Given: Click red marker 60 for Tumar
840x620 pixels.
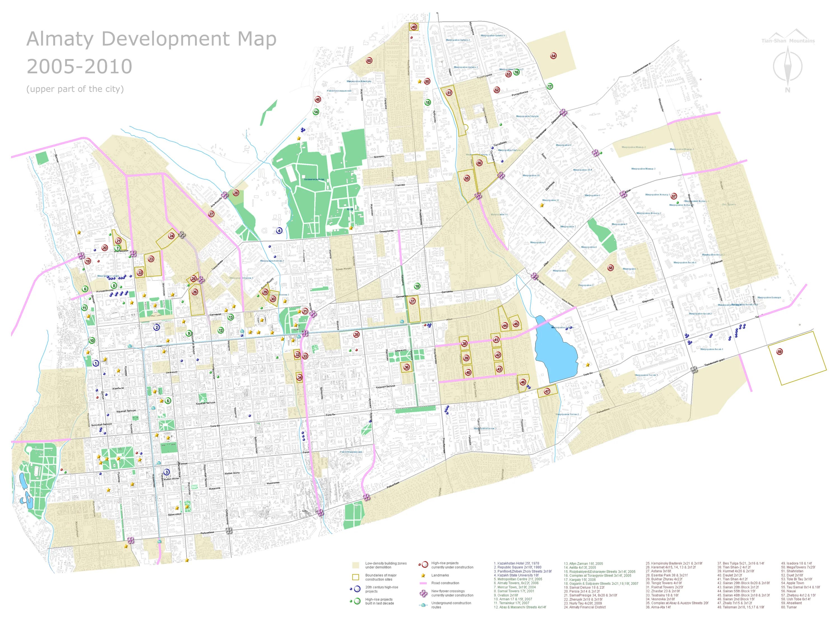Looking at the screenshot, I should (369, 61).
